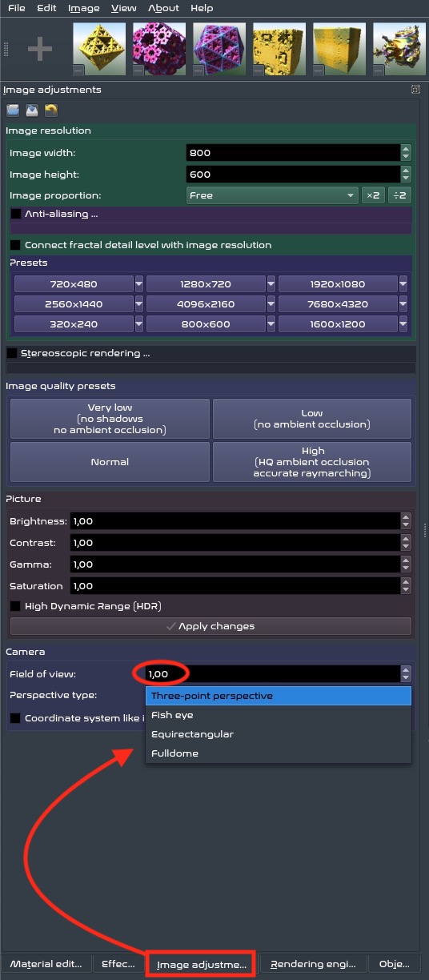Click the Brightness value field
The height and width of the screenshot is (980, 429).
click(x=235, y=520)
